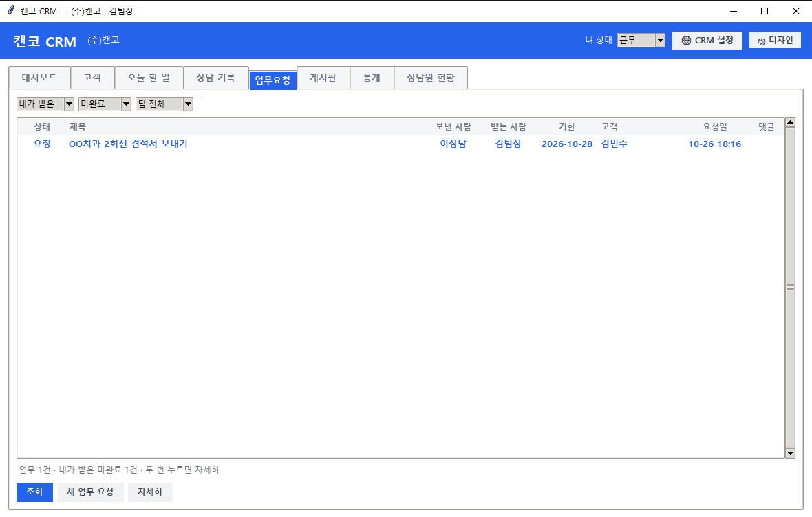Click customer cell 김민수
The height and width of the screenshot is (517, 812).
[615, 144]
